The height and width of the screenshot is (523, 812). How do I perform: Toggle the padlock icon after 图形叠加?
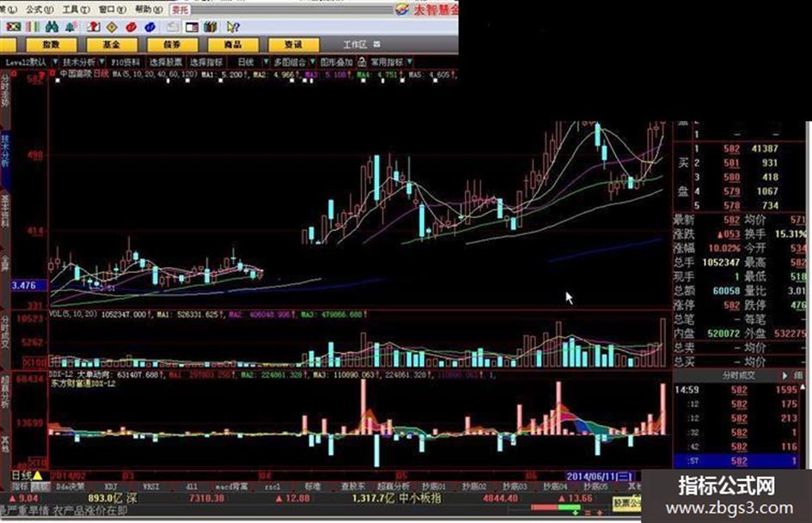362,62
